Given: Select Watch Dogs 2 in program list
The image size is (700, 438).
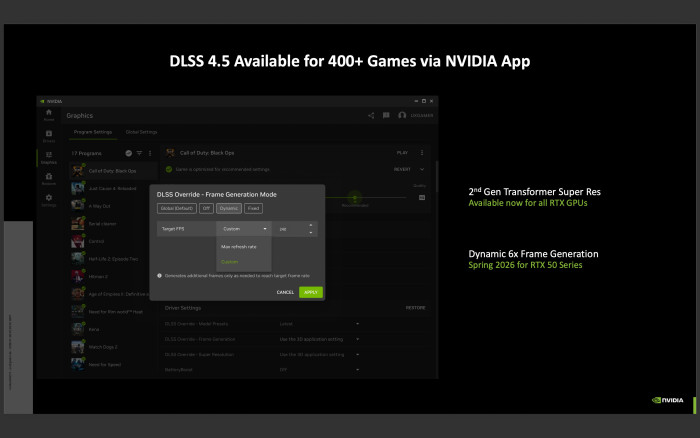Looking at the screenshot, I should coord(114,347).
